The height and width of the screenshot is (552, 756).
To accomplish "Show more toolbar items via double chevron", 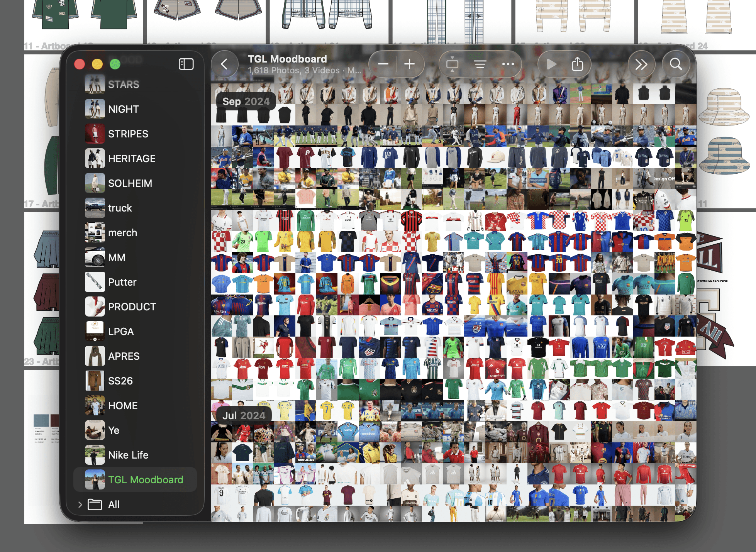I will click(641, 64).
